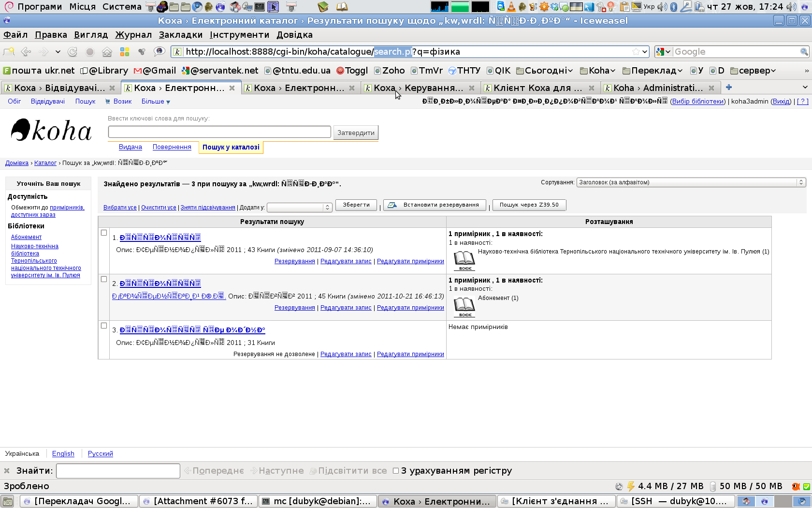Click the English language link
This screenshot has width=812, height=508.
point(63,454)
